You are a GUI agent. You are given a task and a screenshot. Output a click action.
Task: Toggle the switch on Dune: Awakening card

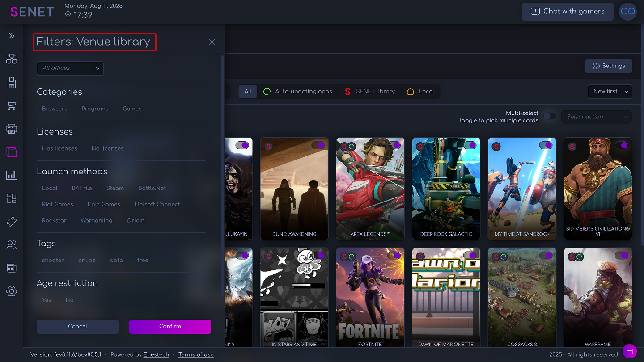click(x=318, y=145)
